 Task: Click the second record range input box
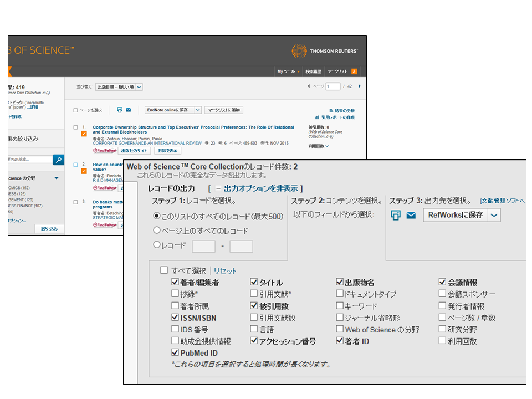click(241, 246)
